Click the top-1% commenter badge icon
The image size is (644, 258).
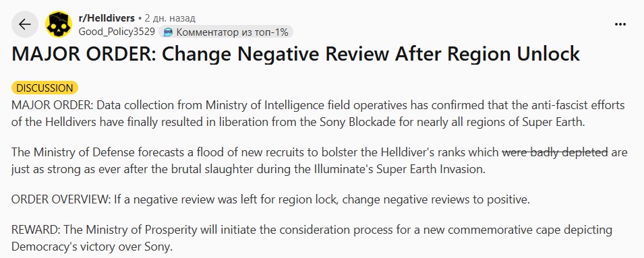(x=168, y=32)
